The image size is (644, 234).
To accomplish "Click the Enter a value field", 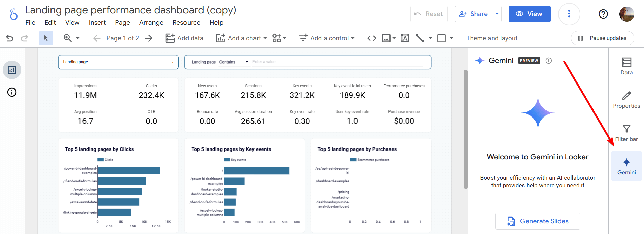I will 338,62.
